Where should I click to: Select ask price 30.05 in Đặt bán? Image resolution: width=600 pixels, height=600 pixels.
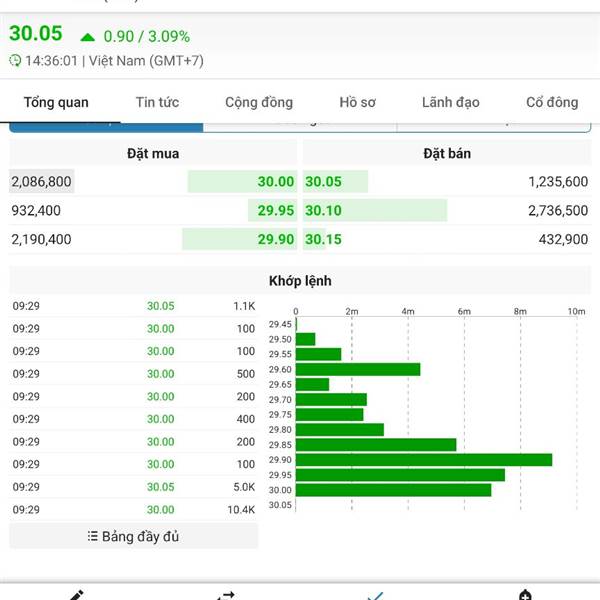pos(323,182)
